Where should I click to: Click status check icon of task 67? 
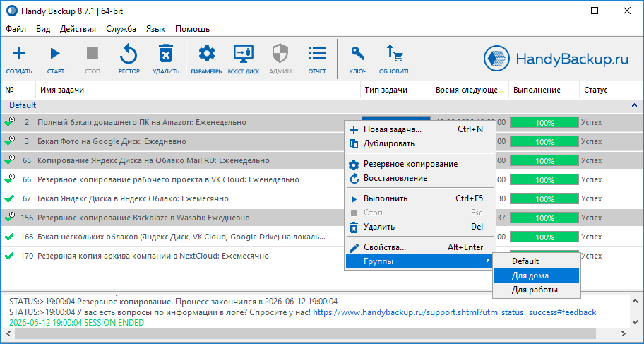[x=9, y=199]
